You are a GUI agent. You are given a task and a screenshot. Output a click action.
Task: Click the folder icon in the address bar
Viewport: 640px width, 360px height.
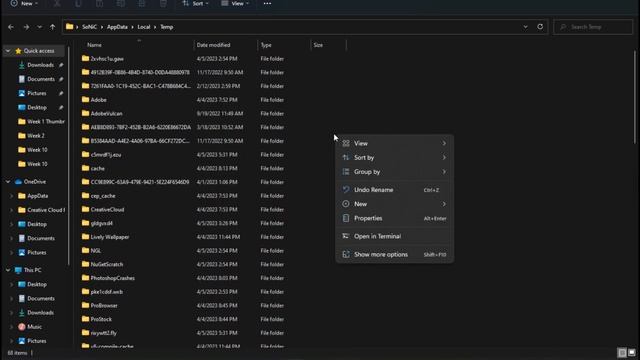[x=70, y=27]
